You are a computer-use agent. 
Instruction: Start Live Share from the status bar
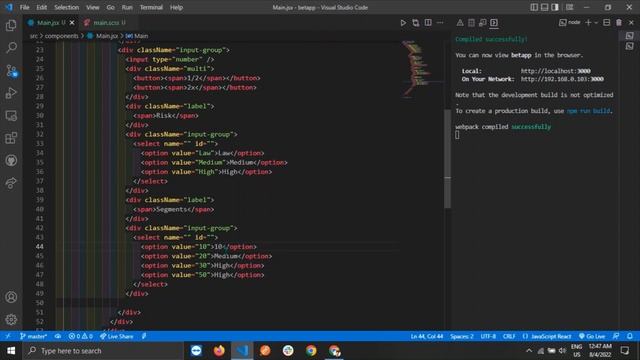[x=117, y=336]
